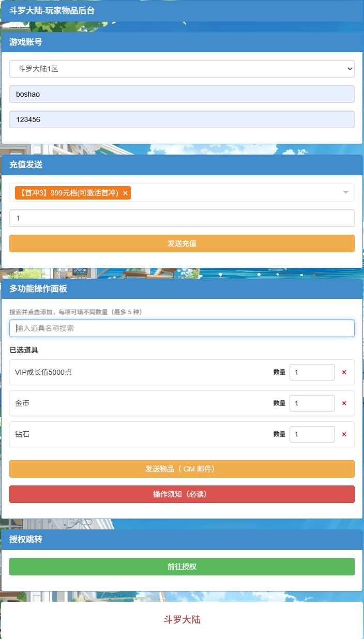Click the VIP成长值5000点 item name
This screenshot has height=639, width=364.
[43, 372]
